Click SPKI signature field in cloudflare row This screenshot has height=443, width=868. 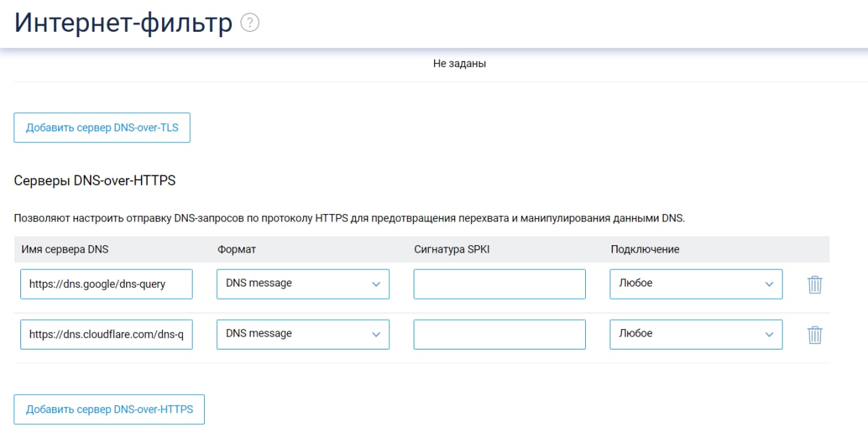coord(500,334)
